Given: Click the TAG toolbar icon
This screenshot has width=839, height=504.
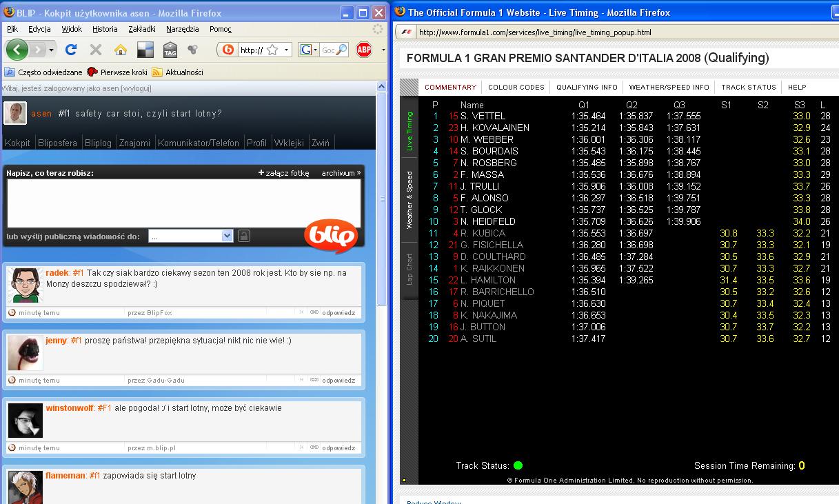Looking at the screenshot, I should [170, 50].
